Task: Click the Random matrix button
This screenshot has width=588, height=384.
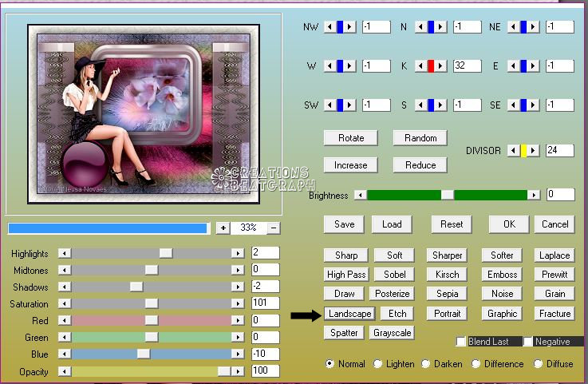Action: (x=420, y=138)
